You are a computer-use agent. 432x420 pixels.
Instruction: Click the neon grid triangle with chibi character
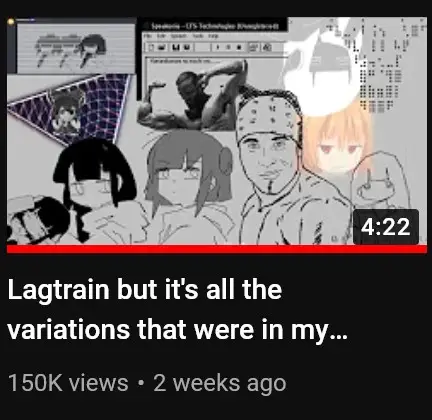coord(68,108)
